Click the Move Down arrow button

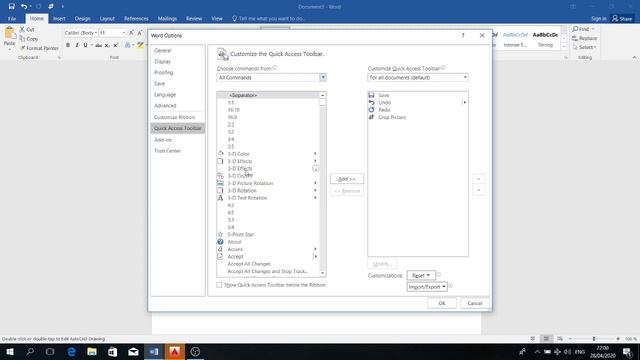click(478, 190)
